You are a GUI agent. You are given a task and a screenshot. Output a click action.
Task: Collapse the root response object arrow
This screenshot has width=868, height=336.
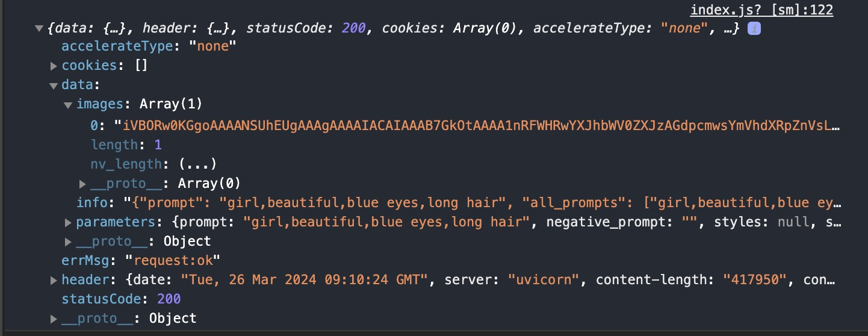tap(39, 28)
